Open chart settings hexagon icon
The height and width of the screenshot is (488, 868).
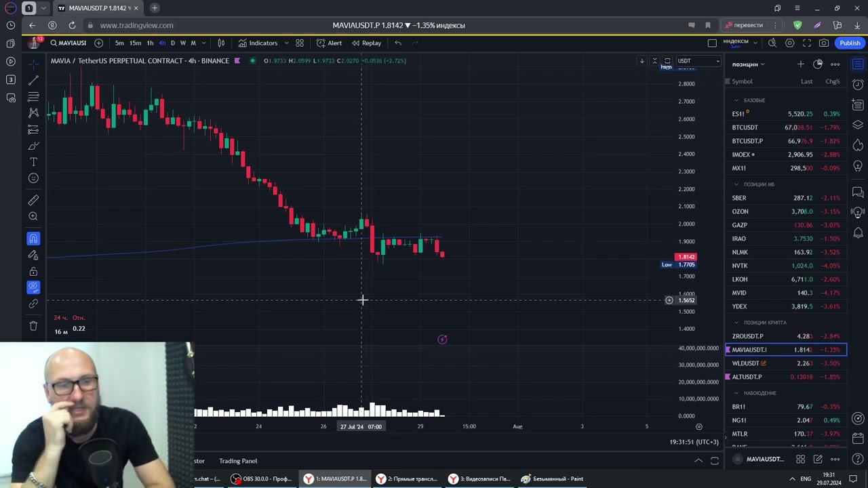tap(790, 43)
